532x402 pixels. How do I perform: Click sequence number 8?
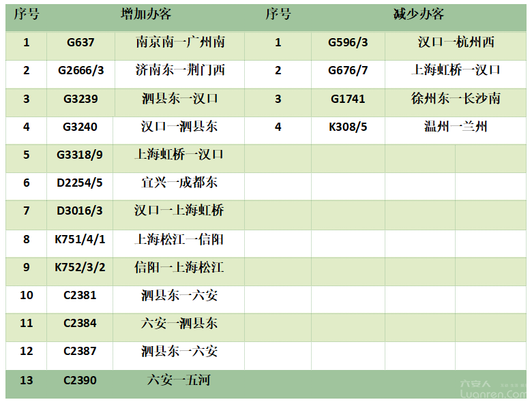27,240
